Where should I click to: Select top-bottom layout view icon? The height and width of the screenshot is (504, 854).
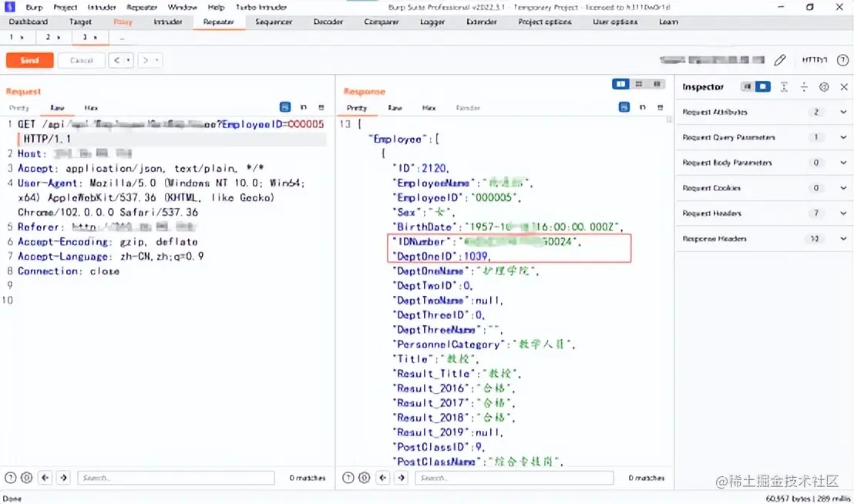click(639, 84)
